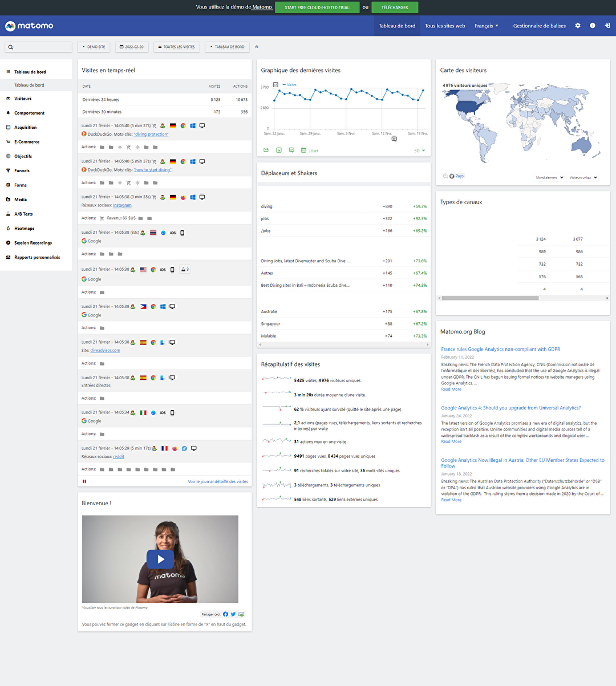This screenshot has height=686, width=616.
Task: Click the visitor profile icon in Instagram visit
Action: pos(163,197)
